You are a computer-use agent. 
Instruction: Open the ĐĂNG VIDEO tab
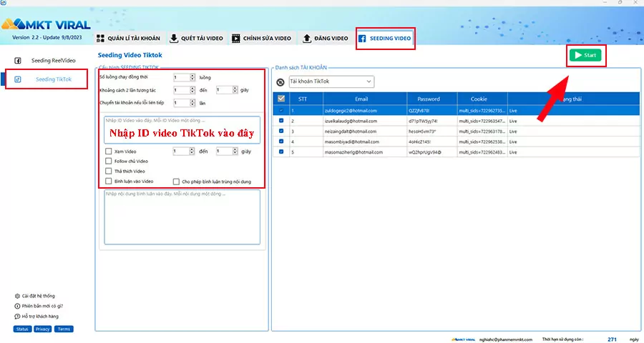(x=326, y=38)
